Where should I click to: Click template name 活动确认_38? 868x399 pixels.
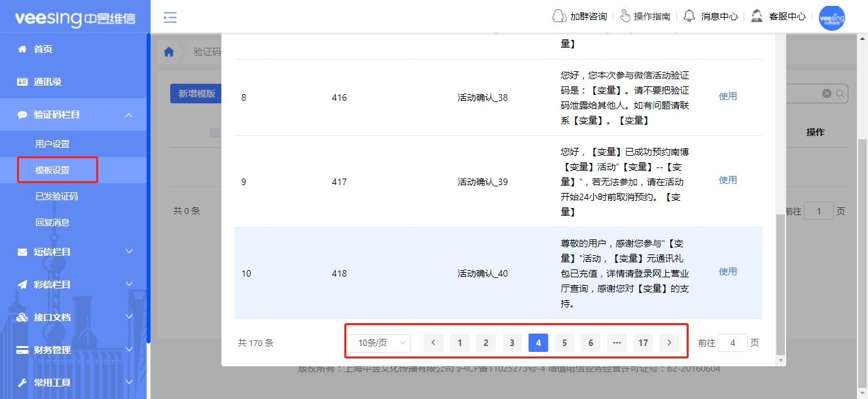point(482,97)
